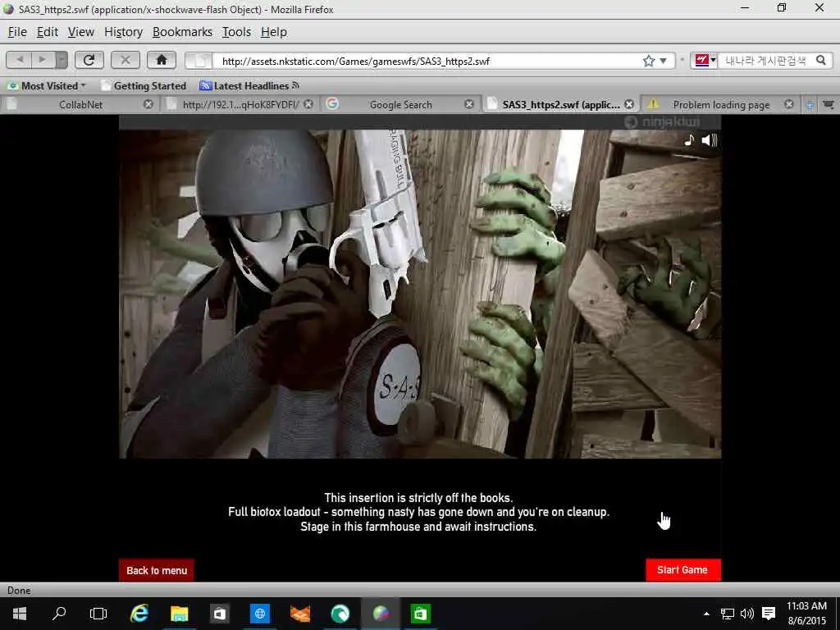Open the Windows Start menu
The image size is (840, 630).
click(x=20, y=614)
